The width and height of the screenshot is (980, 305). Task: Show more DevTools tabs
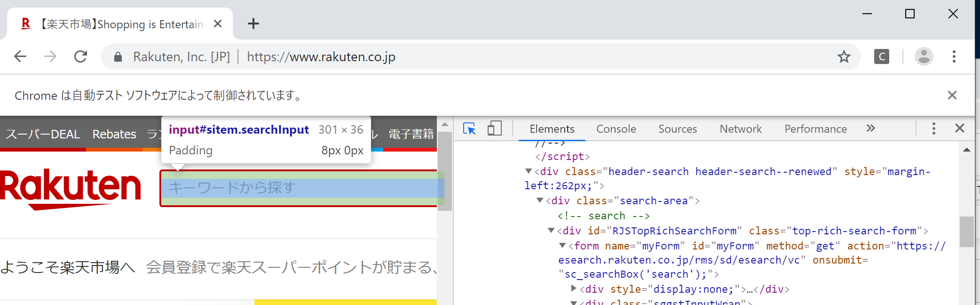[x=871, y=128]
